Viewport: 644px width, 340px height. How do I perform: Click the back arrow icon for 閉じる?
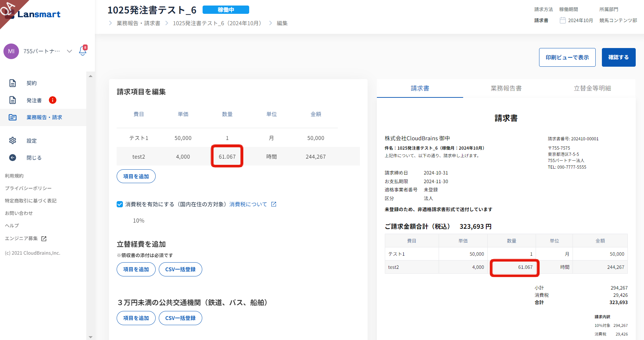tap(13, 158)
